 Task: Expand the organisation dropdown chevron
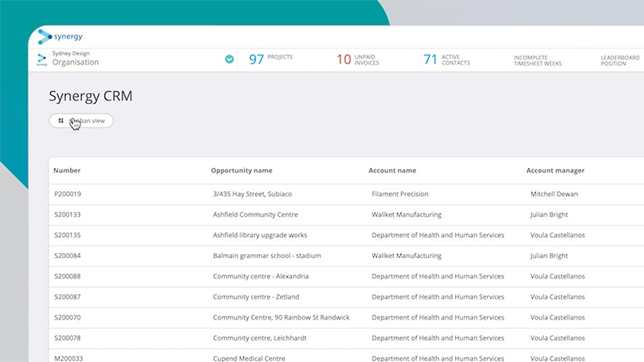(x=229, y=59)
